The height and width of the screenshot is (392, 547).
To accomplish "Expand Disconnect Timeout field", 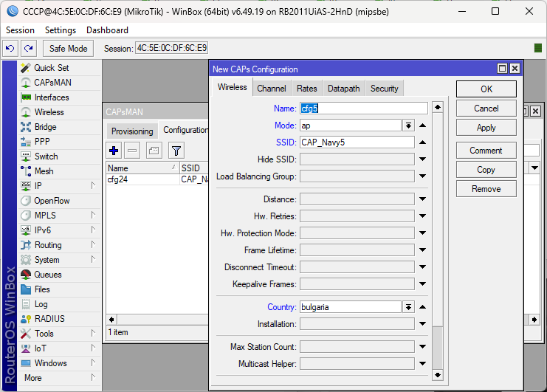I will [x=422, y=267].
